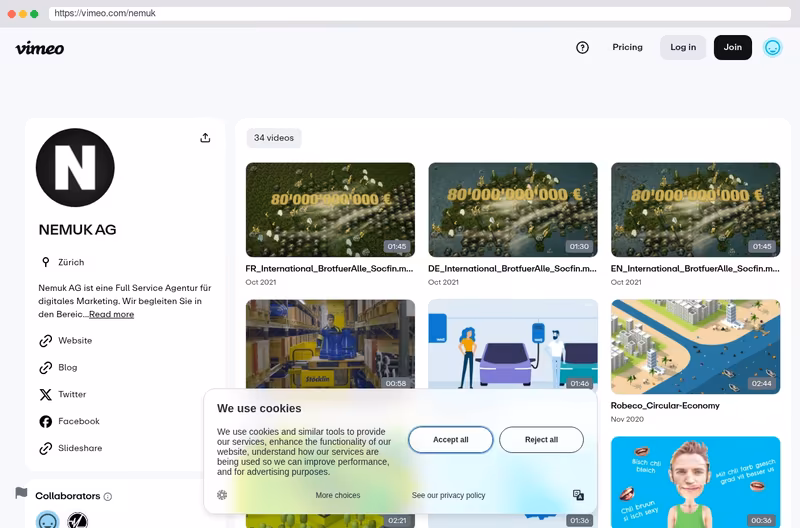Click the Robeco_Circular-Economy title
The image size is (800, 528).
(x=665, y=406)
